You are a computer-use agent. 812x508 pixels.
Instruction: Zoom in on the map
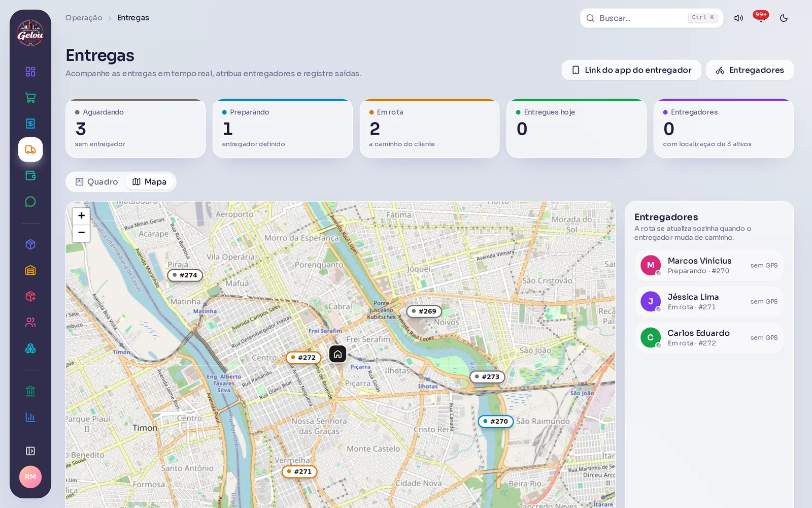[x=81, y=216]
